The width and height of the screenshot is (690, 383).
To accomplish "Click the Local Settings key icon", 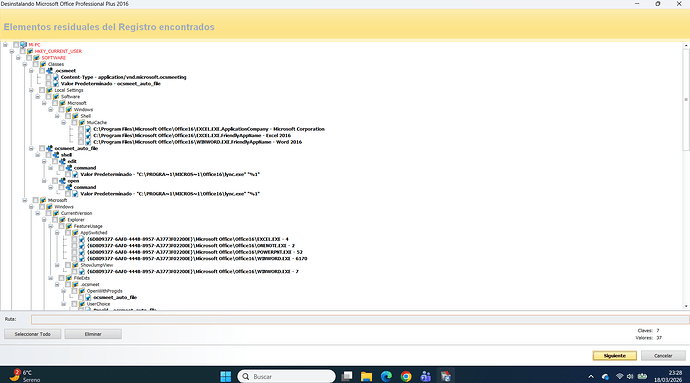I will [50, 90].
